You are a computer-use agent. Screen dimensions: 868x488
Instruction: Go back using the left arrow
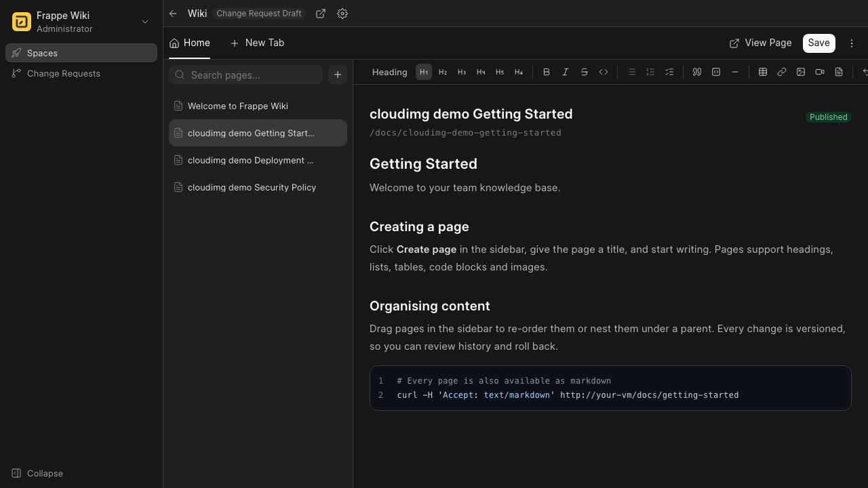[173, 14]
